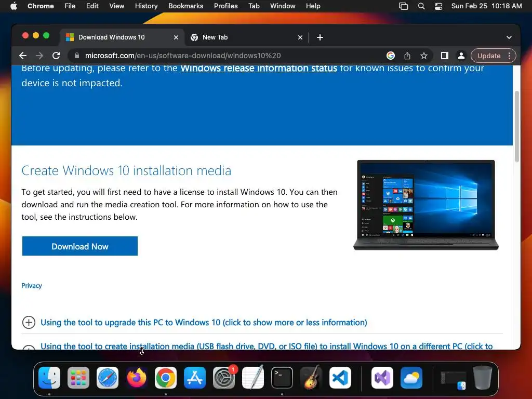Click the screen mirroring menu bar icon
The height and width of the screenshot is (399, 532).
(x=403, y=6)
